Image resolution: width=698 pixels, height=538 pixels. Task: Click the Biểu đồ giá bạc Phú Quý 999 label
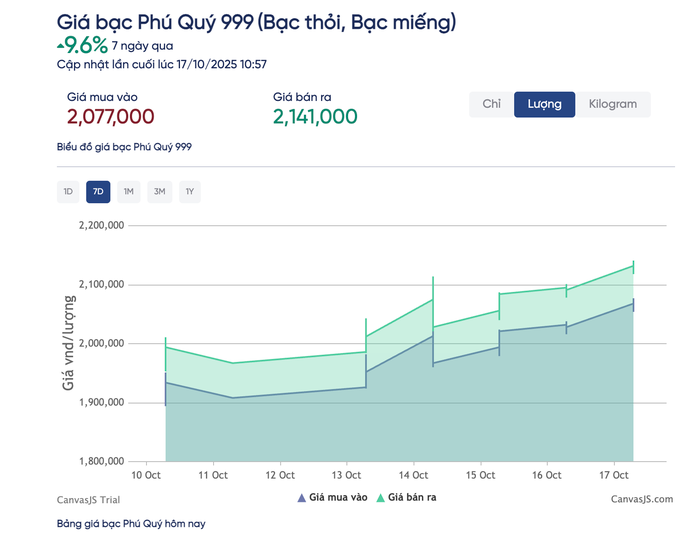pos(124,147)
